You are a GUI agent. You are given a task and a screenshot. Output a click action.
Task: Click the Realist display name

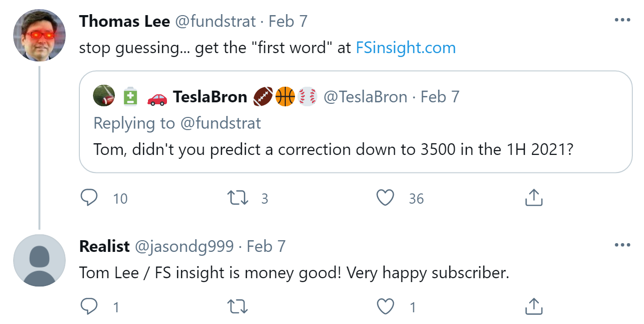pos(104,246)
